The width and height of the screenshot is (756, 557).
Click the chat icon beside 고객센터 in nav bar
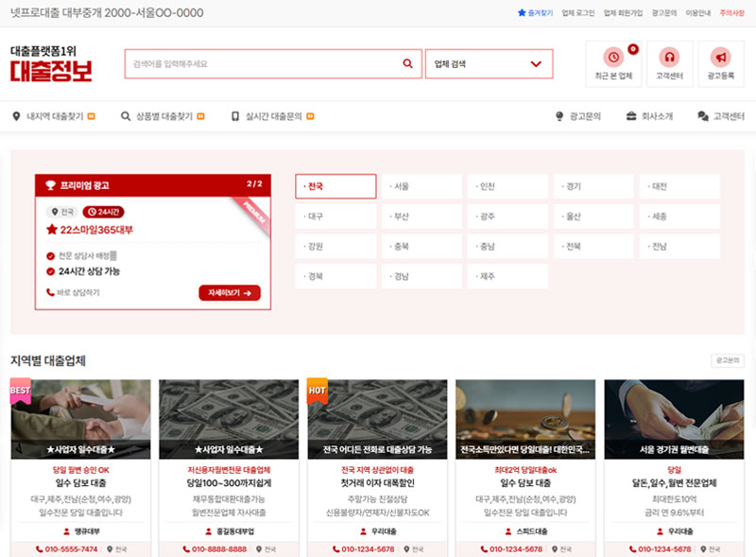click(x=702, y=116)
